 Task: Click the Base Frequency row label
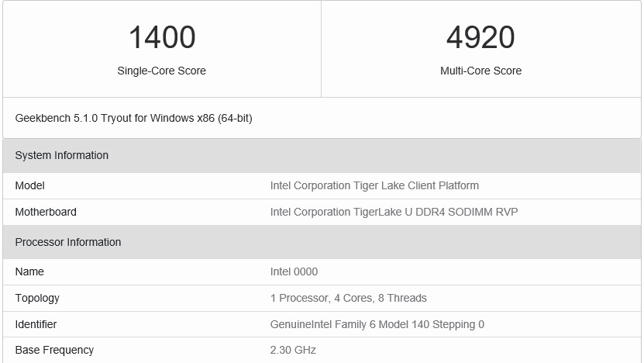[x=54, y=350]
